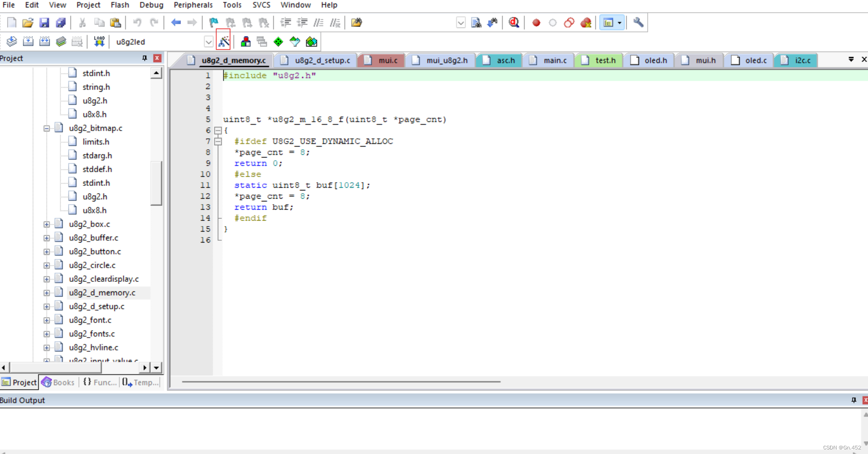Screen dimensions: 868x454
Task: Open the Flash menu
Action: click(x=120, y=5)
